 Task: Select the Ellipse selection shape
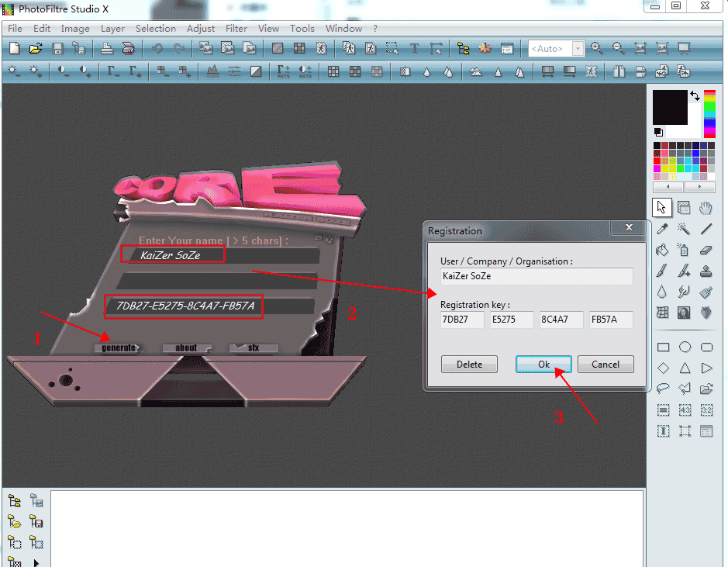(x=685, y=347)
